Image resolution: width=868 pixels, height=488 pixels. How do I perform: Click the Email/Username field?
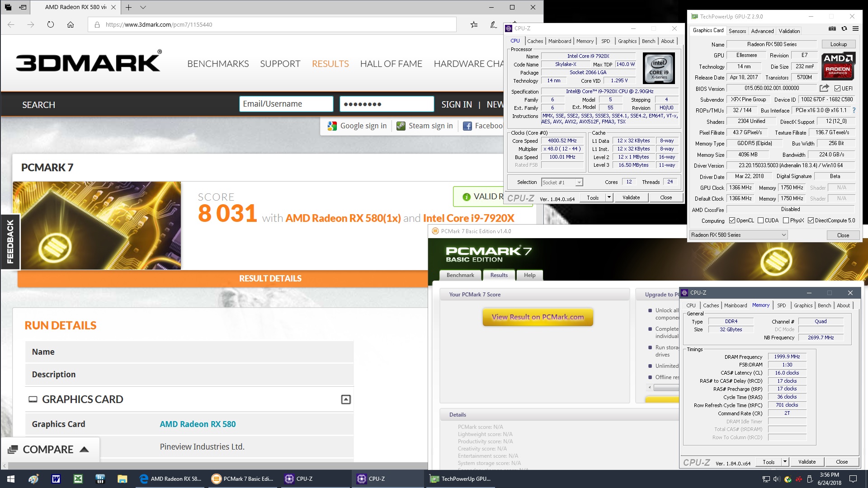[286, 104]
